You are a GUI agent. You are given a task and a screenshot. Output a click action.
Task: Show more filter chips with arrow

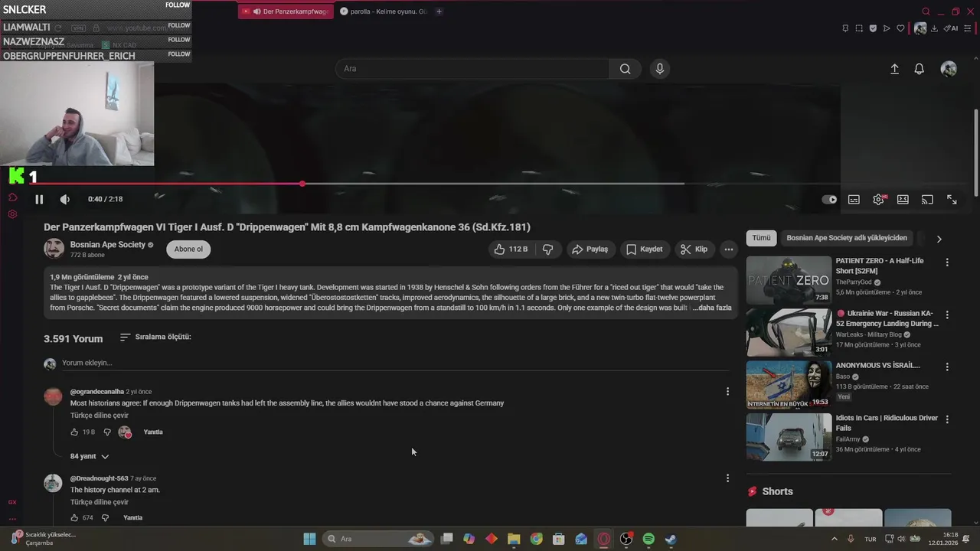(x=939, y=239)
